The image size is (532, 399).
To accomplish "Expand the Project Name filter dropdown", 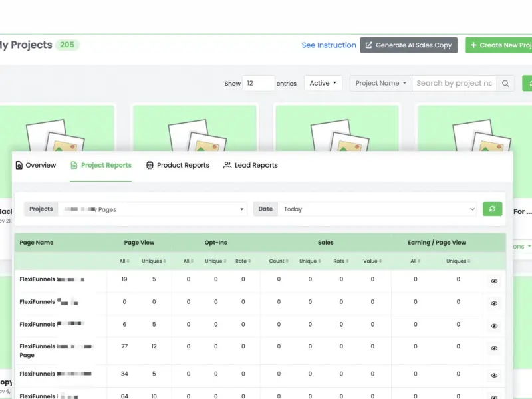I will click(380, 84).
